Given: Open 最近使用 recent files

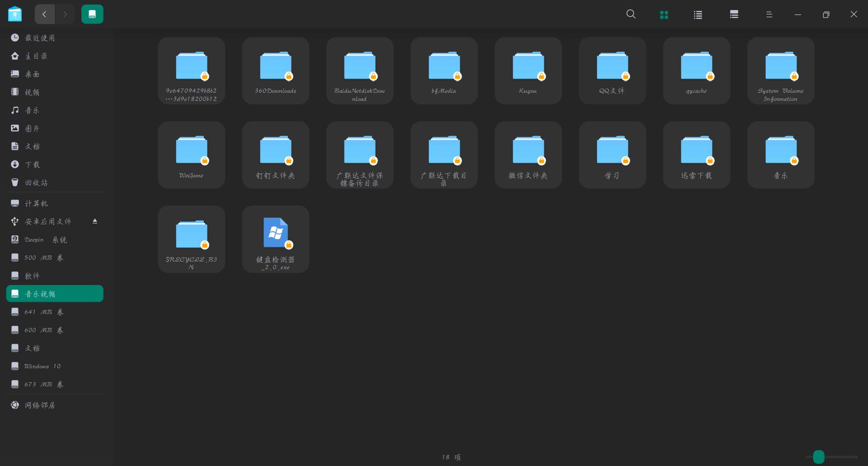Looking at the screenshot, I should (x=40, y=38).
